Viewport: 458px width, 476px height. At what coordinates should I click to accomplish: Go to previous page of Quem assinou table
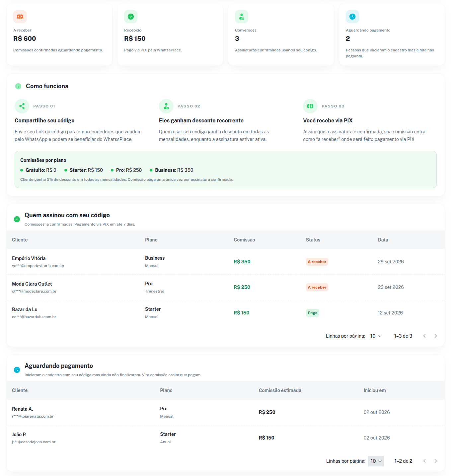click(x=424, y=336)
